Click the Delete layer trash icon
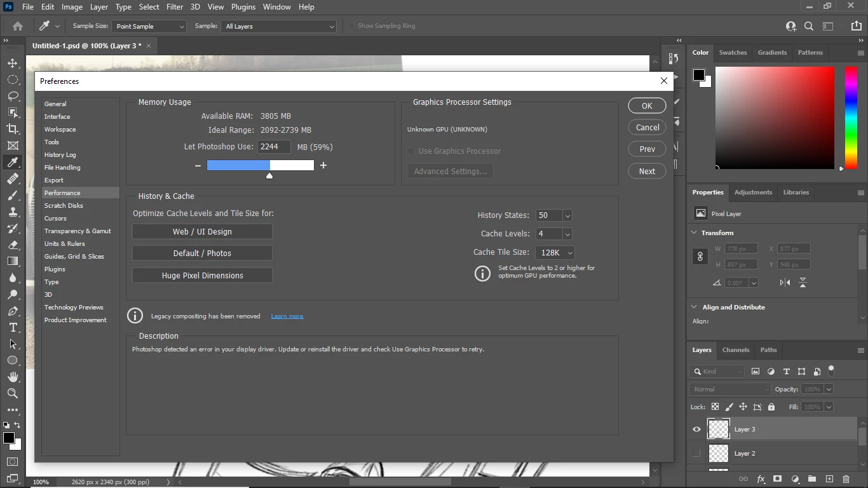The height and width of the screenshot is (488, 868). (846, 478)
